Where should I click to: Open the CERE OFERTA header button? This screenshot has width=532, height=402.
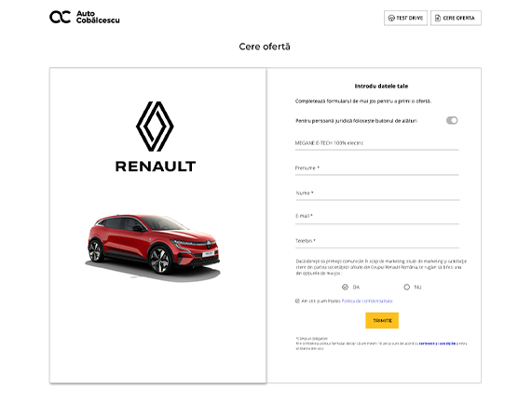pos(456,18)
